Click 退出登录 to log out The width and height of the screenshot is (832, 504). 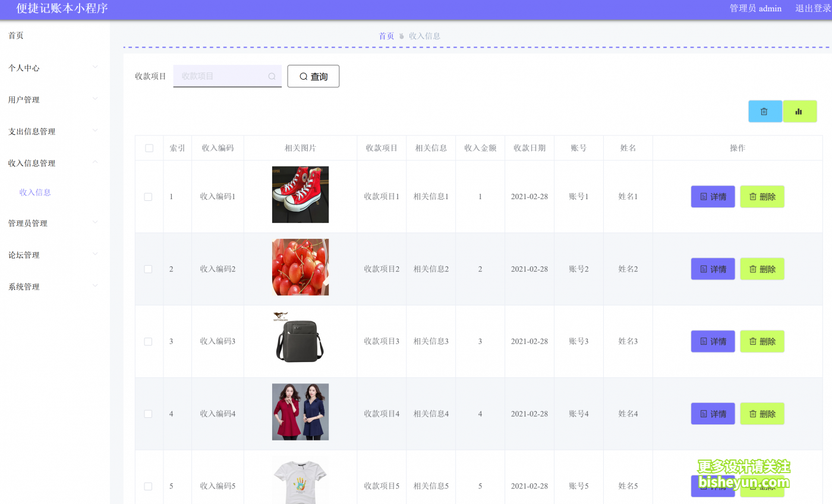click(x=812, y=8)
